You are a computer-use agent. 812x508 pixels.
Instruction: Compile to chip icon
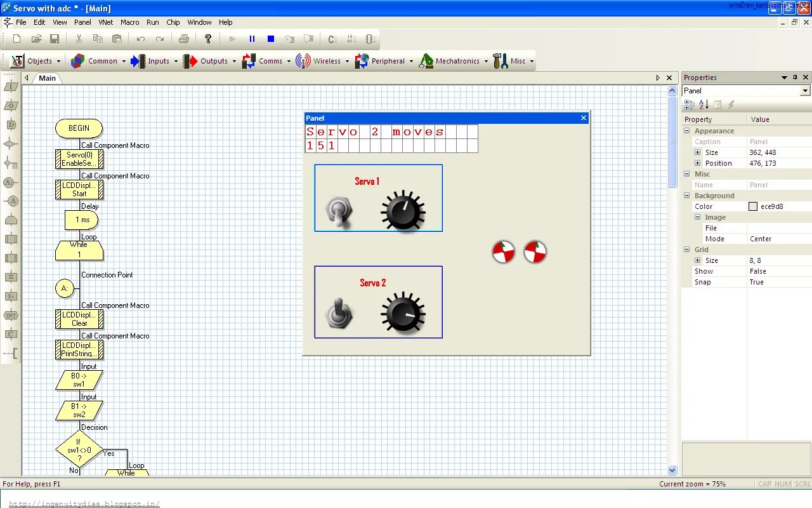click(371, 39)
